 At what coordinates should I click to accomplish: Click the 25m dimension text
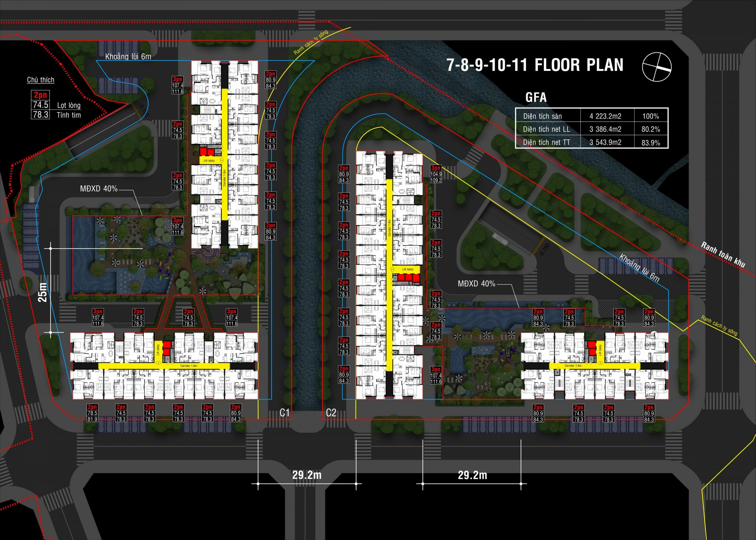coord(43,292)
